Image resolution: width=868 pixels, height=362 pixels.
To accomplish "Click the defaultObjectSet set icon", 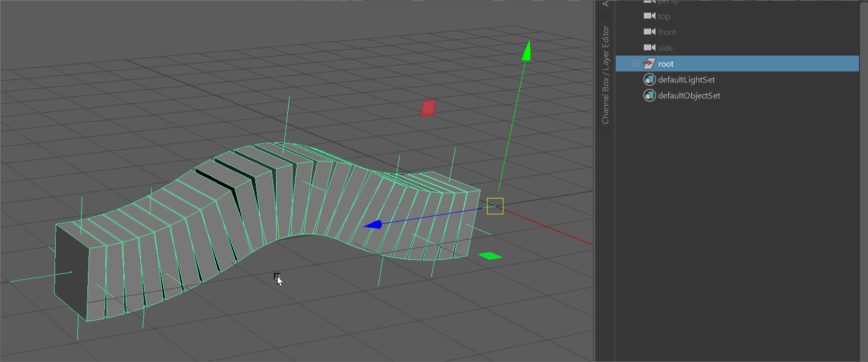I will 649,95.
